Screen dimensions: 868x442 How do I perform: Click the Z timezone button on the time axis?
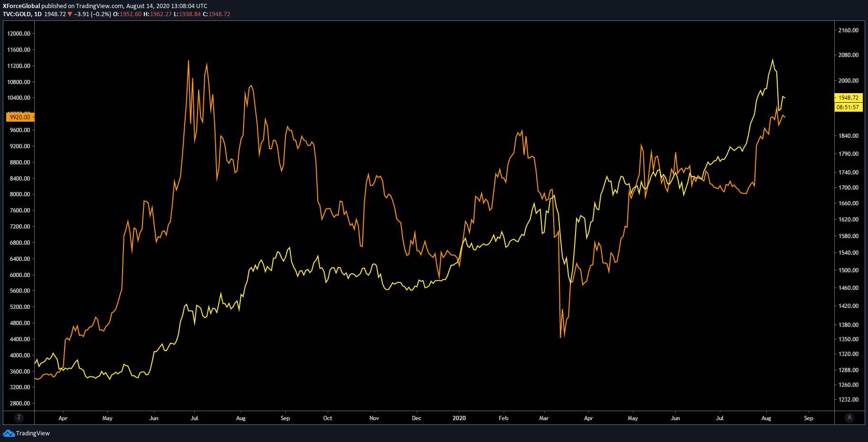19,417
